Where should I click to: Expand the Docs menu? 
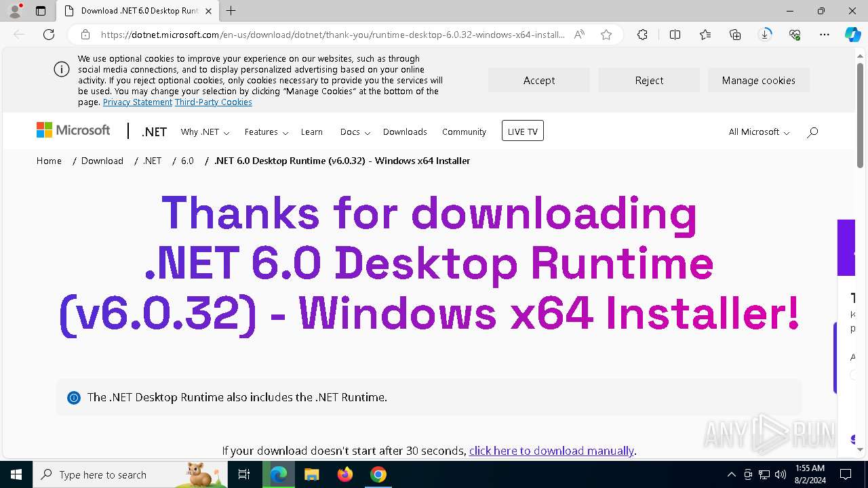(x=355, y=132)
